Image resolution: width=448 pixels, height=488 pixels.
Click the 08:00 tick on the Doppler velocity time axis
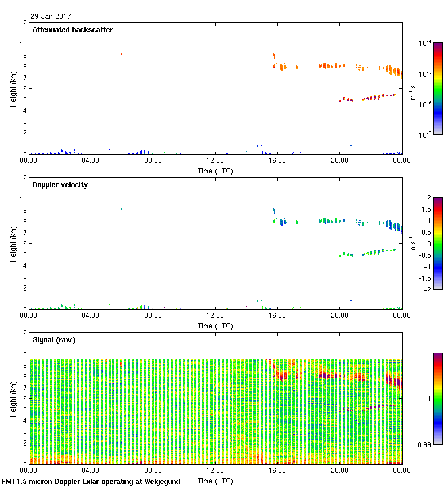click(153, 316)
